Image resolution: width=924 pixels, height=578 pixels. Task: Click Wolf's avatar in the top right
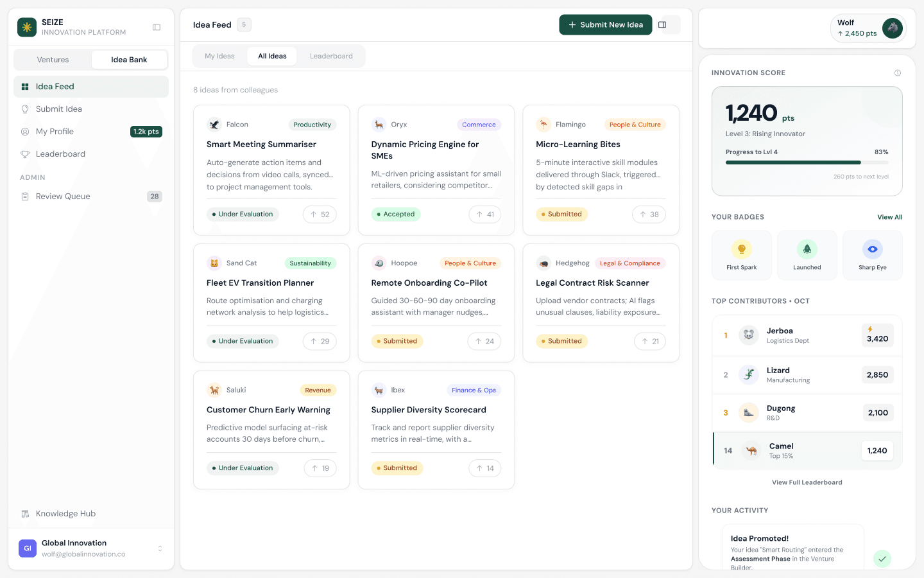coord(893,28)
